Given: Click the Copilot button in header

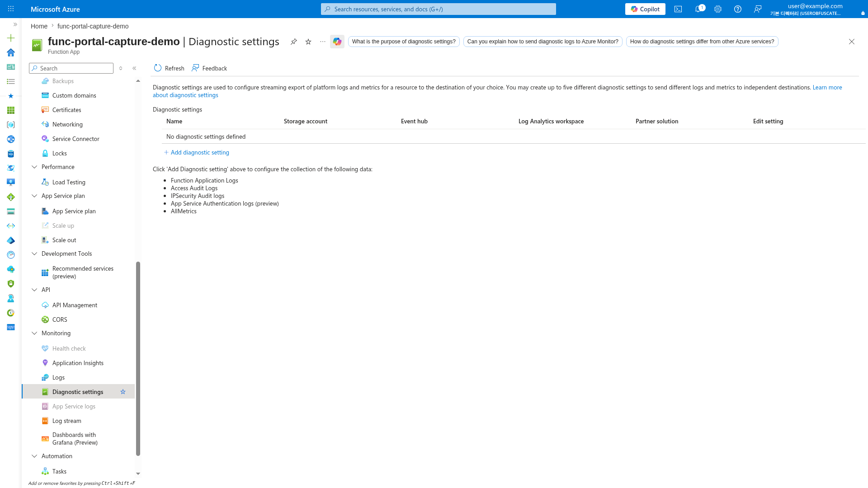Looking at the screenshot, I should tap(645, 9).
